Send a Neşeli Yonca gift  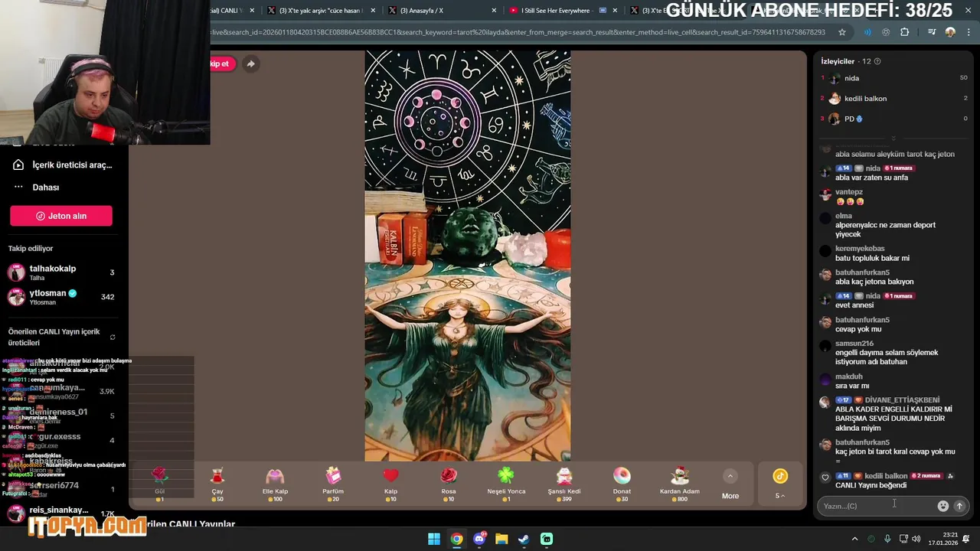coord(506,484)
